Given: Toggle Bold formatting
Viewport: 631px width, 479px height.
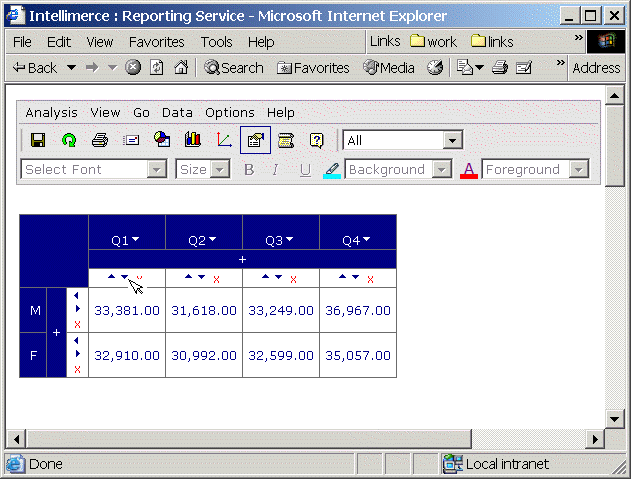Looking at the screenshot, I should coord(249,170).
